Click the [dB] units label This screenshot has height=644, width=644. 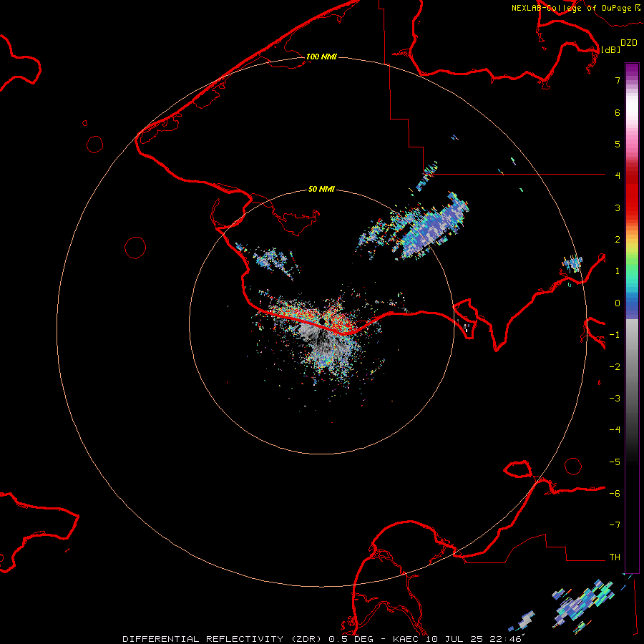click(610, 49)
